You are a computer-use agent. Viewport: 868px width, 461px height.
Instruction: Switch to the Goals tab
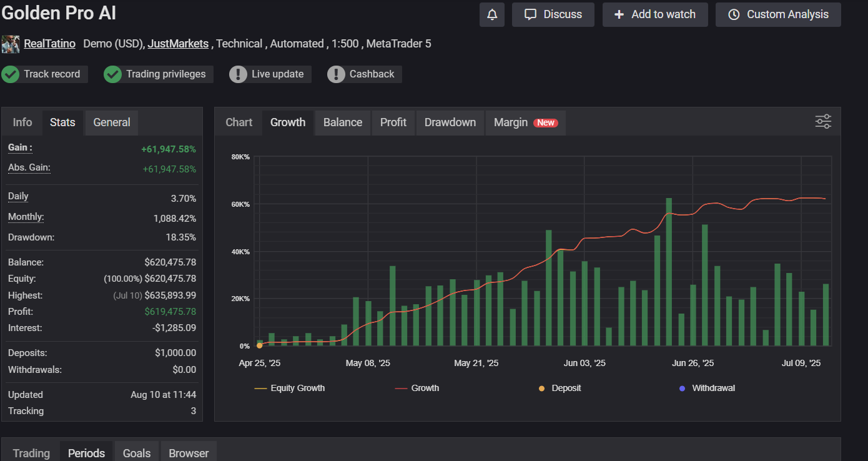pyautogui.click(x=137, y=453)
